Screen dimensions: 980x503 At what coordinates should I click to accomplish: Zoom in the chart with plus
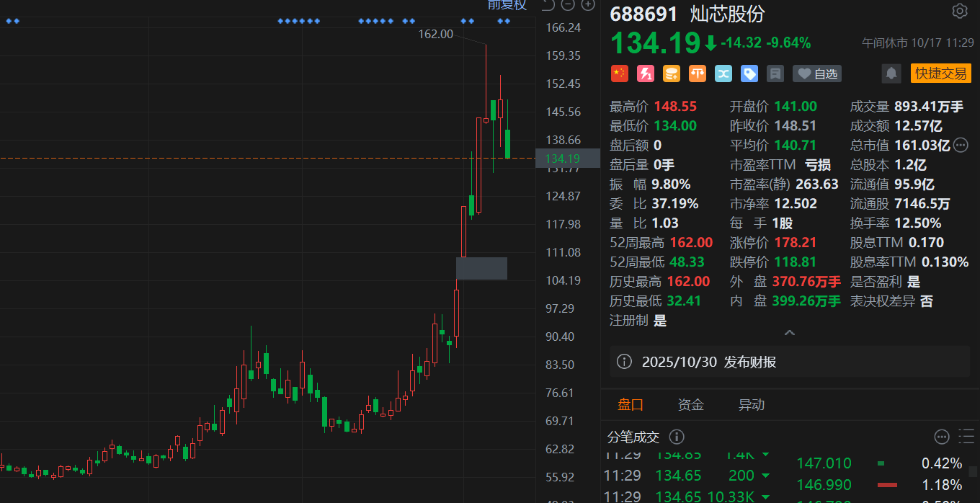click(588, 5)
